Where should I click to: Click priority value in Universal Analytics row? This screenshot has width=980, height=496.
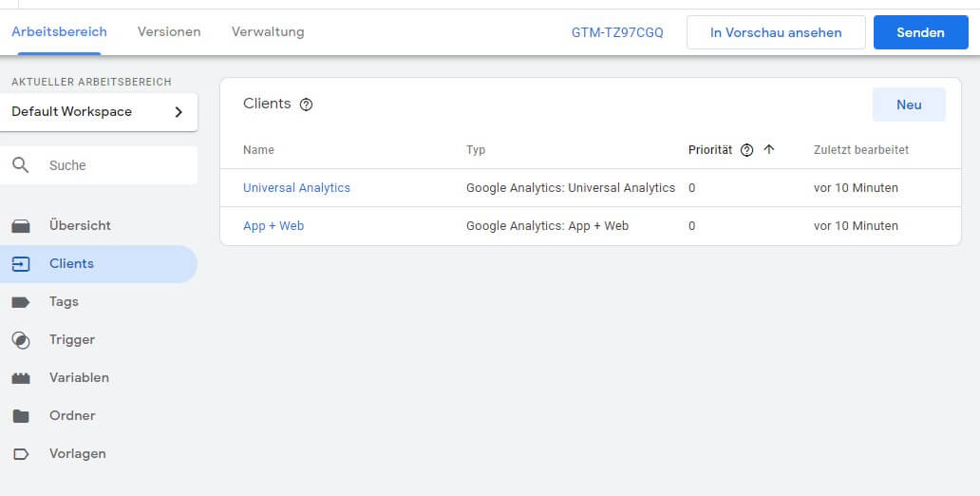[x=691, y=187]
